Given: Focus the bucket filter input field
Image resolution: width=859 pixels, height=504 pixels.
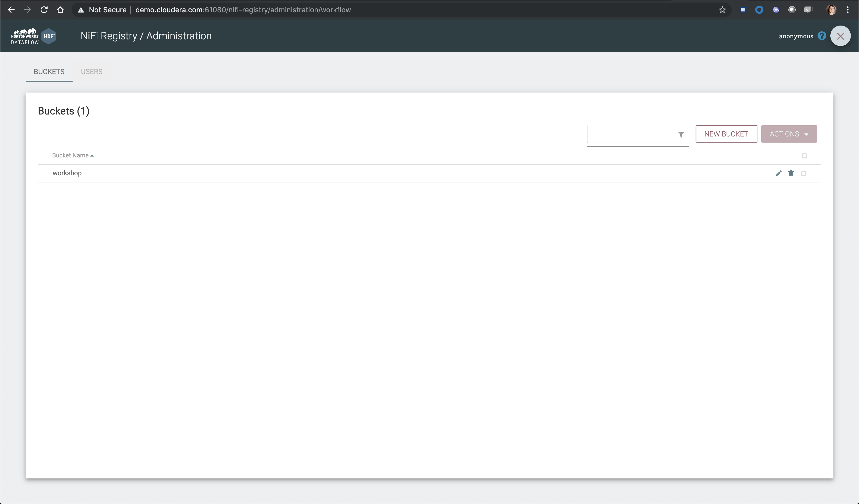Looking at the screenshot, I should 631,135.
